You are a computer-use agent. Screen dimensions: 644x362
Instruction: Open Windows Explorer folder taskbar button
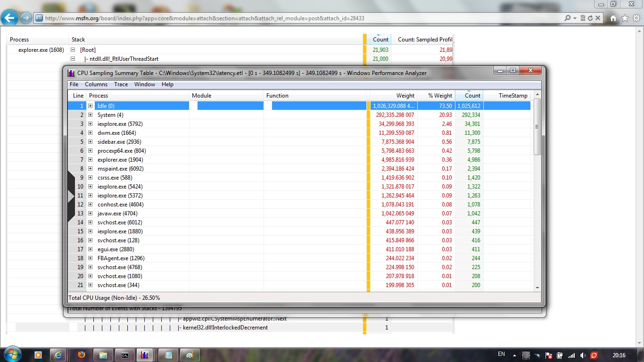103,355
